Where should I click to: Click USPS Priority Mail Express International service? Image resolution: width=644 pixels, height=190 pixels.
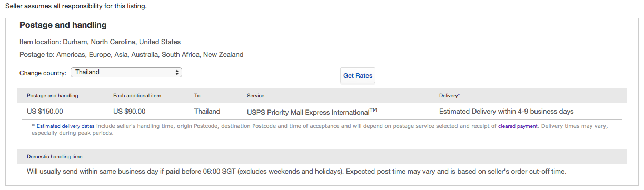point(312,112)
